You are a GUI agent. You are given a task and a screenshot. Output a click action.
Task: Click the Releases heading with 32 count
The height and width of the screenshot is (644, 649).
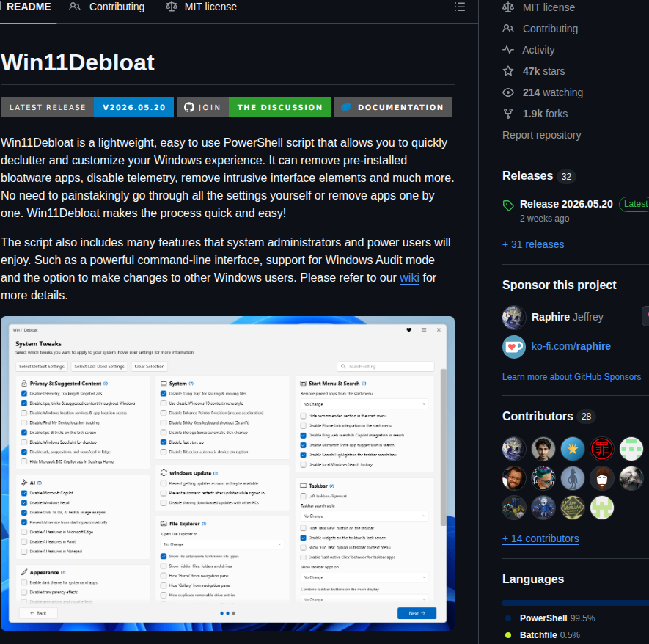coord(539,176)
